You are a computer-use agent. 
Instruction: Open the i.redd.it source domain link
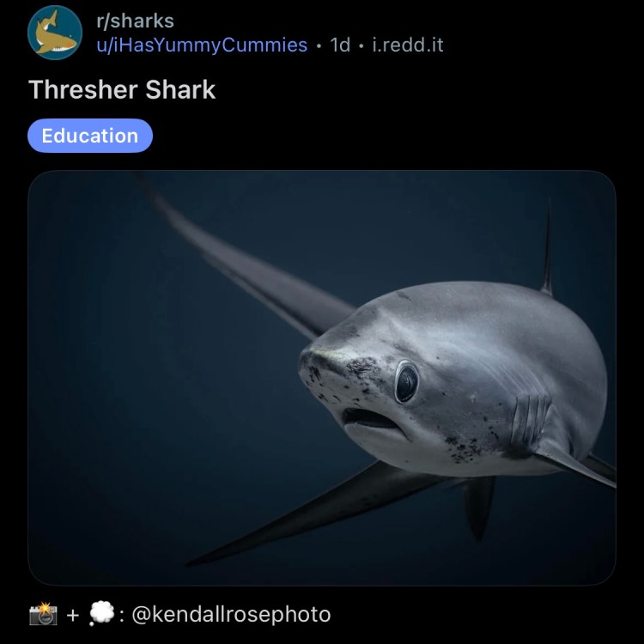(x=407, y=45)
